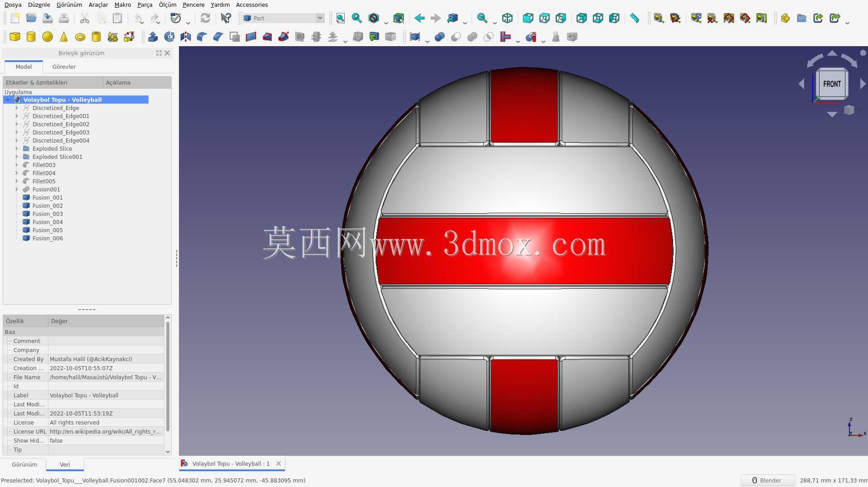Rotate view down using navigation cube bottom arrow
This screenshot has height=487, width=868.
(832, 115)
